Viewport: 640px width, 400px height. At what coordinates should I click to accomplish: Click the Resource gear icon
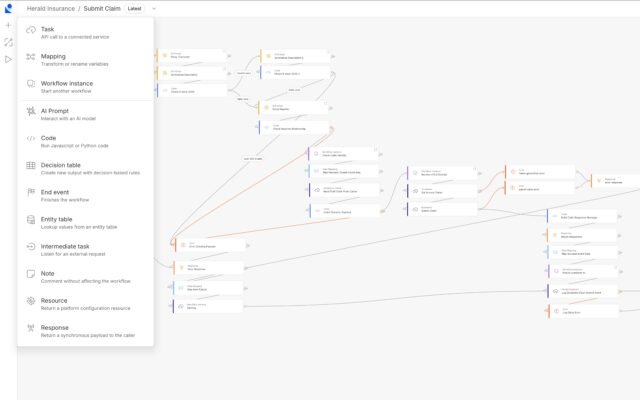(31, 300)
